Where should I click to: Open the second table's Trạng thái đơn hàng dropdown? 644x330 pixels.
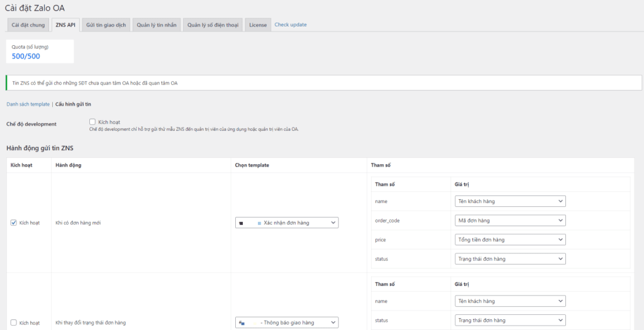509,320
